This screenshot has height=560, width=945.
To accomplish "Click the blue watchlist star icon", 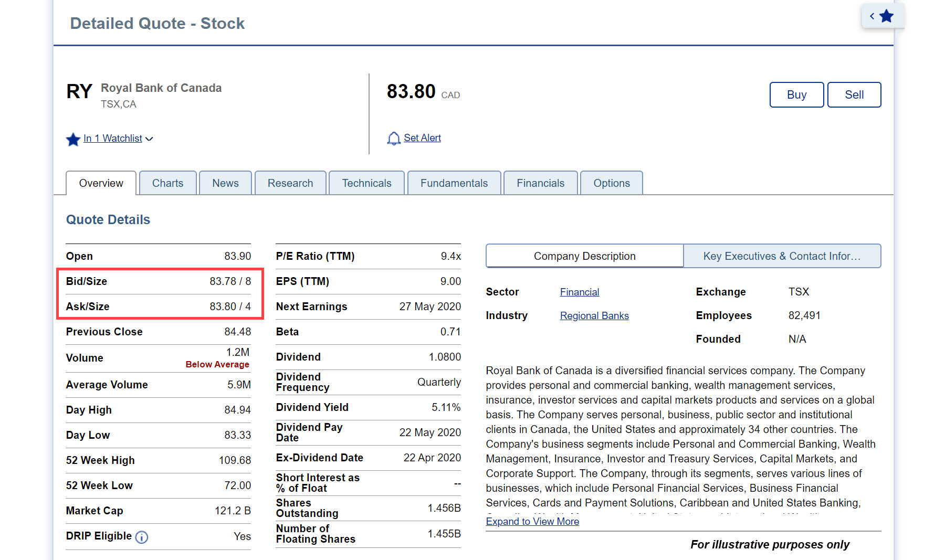I will coord(73,139).
